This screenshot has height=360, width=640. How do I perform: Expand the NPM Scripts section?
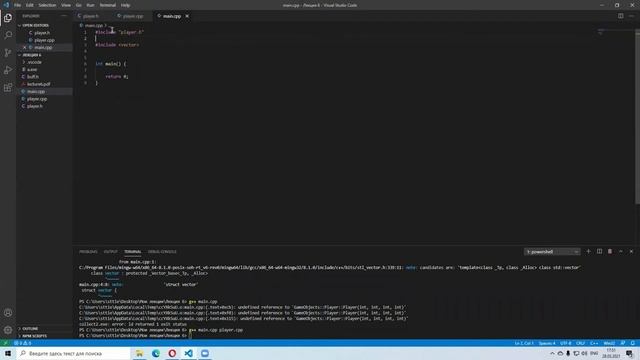(x=33, y=336)
